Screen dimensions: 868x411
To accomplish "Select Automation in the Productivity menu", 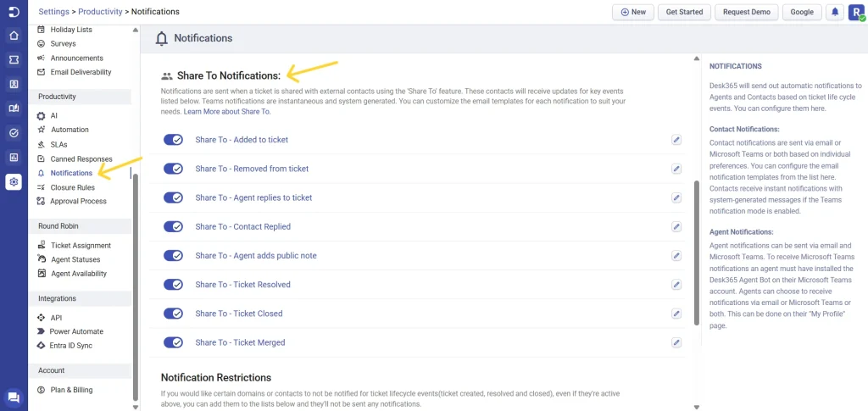I will point(70,130).
